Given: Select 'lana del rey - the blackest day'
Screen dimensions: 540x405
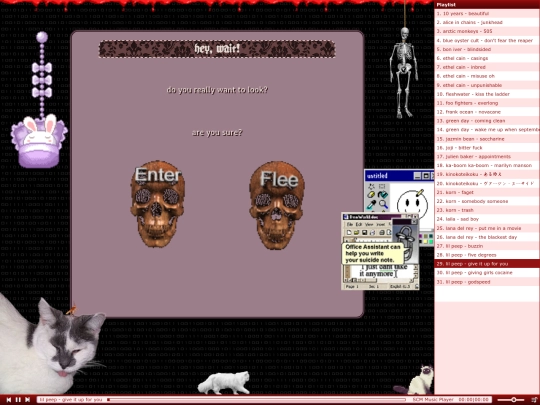Looking at the screenshot, I should (x=487, y=237).
